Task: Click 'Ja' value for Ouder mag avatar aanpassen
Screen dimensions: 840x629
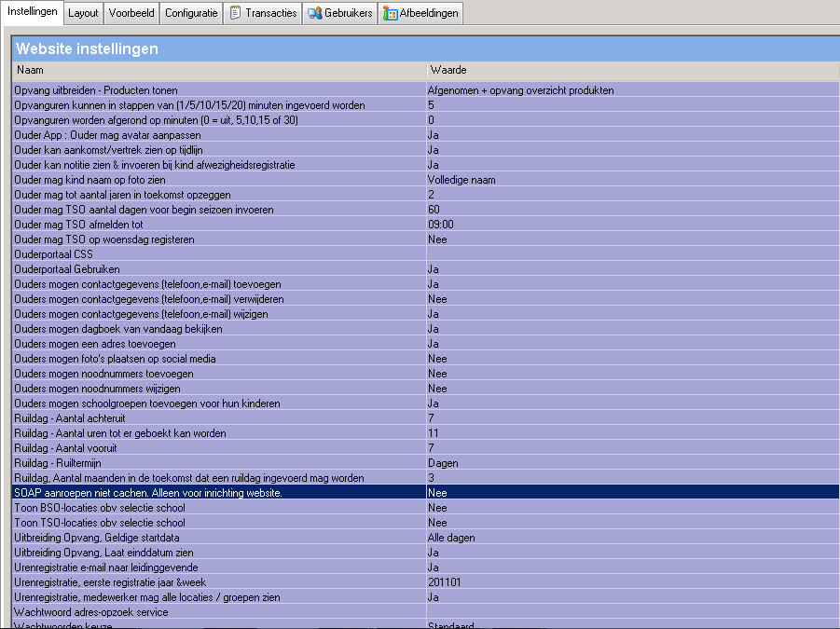Action: 434,135
